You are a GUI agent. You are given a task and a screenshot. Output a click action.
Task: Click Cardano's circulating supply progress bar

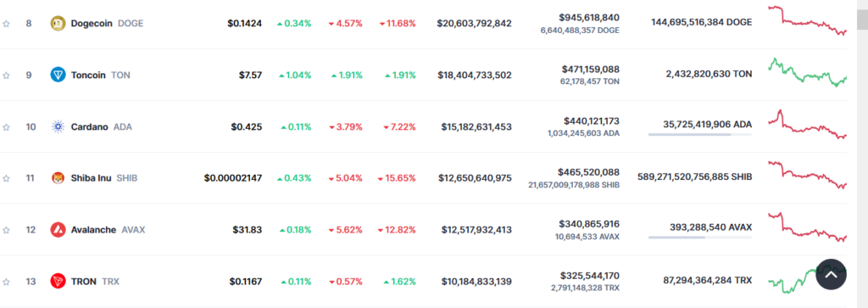699,135
